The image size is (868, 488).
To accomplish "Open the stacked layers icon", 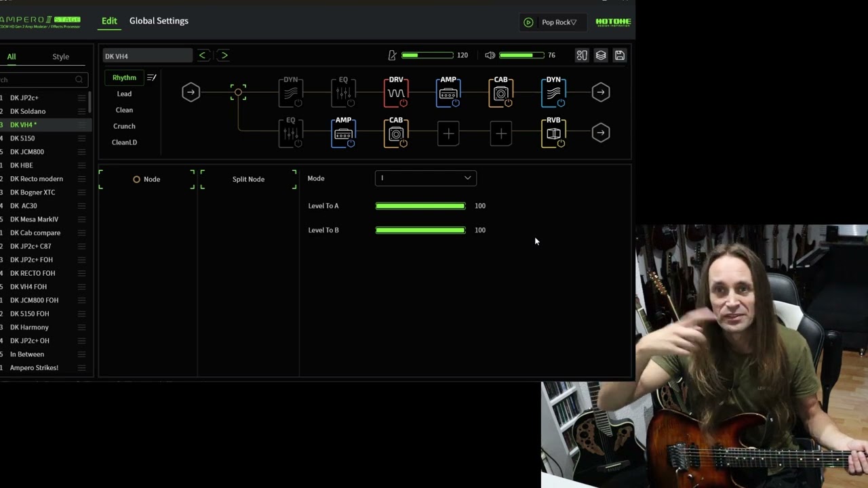I will (x=601, y=56).
